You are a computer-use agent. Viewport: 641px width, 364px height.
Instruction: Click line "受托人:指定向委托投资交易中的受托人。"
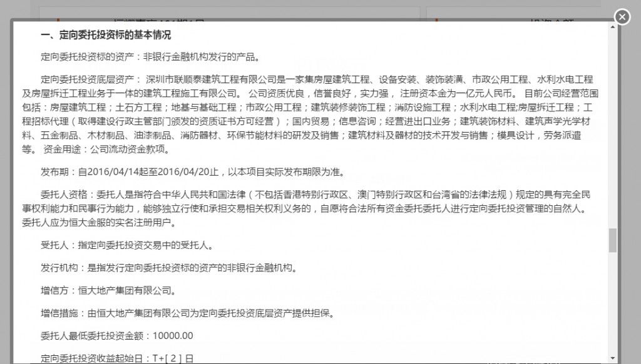(x=127, y=246)
